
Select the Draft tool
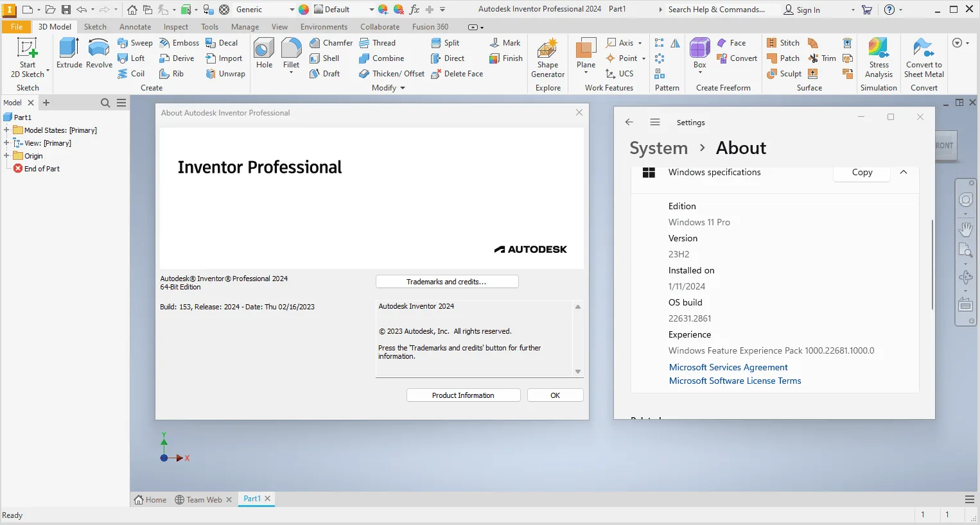324,74
